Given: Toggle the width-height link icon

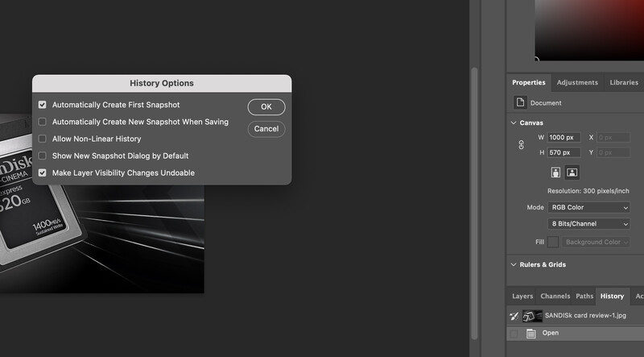Looking at the screenshot, I should [521, 145].
